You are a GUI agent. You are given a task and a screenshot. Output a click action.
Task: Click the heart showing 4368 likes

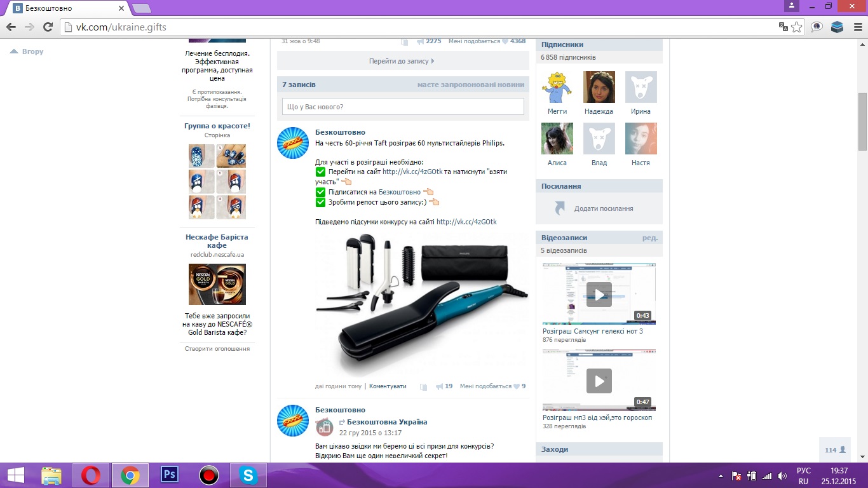pos(505,41)
